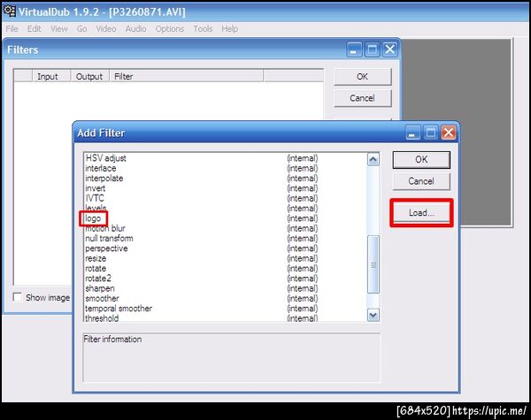The image size is (531, 420).
Task: Open the File menu
Action: click(12, 29)
